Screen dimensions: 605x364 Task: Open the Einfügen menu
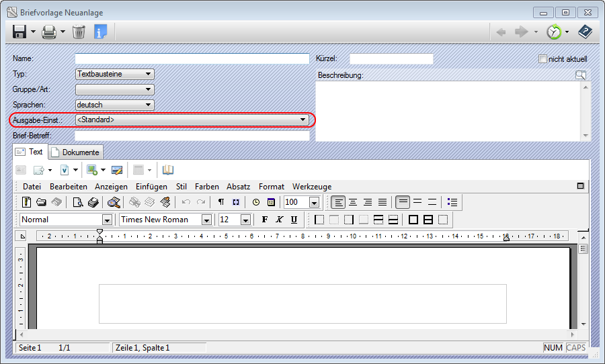[151, 186]
